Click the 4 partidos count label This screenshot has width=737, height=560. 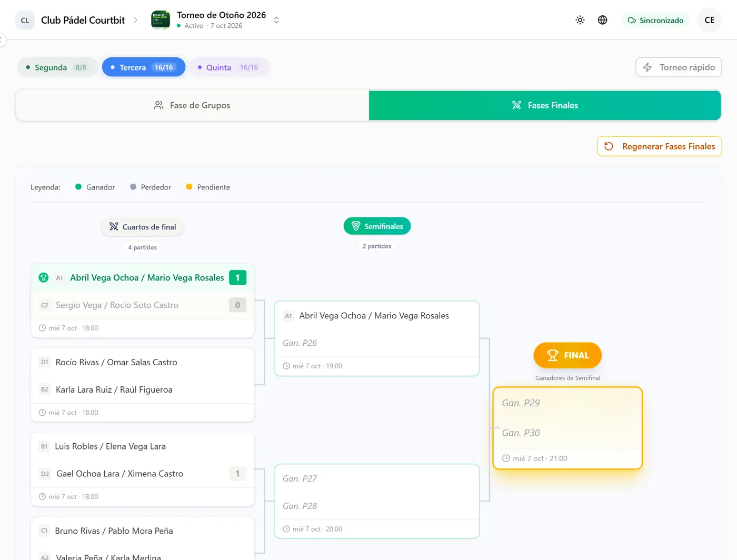pyautogui.click(x=143, y=247)
